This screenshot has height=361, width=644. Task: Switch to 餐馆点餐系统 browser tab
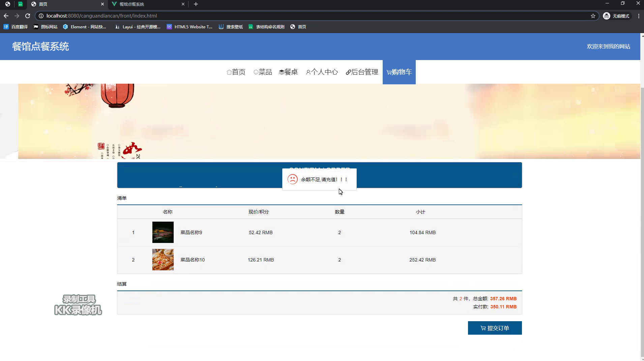pos(148,4)
